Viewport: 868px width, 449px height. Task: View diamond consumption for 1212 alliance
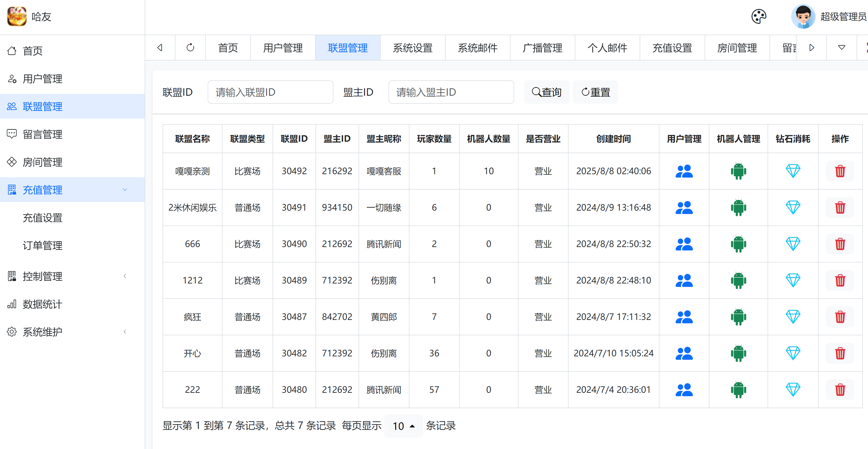(793, 280)
